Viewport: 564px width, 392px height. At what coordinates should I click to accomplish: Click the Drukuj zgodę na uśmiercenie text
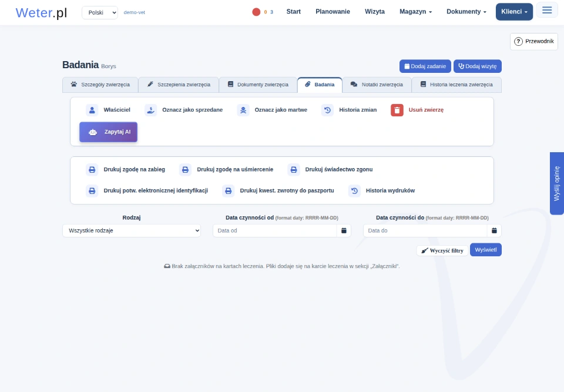[x=235, y=169]
